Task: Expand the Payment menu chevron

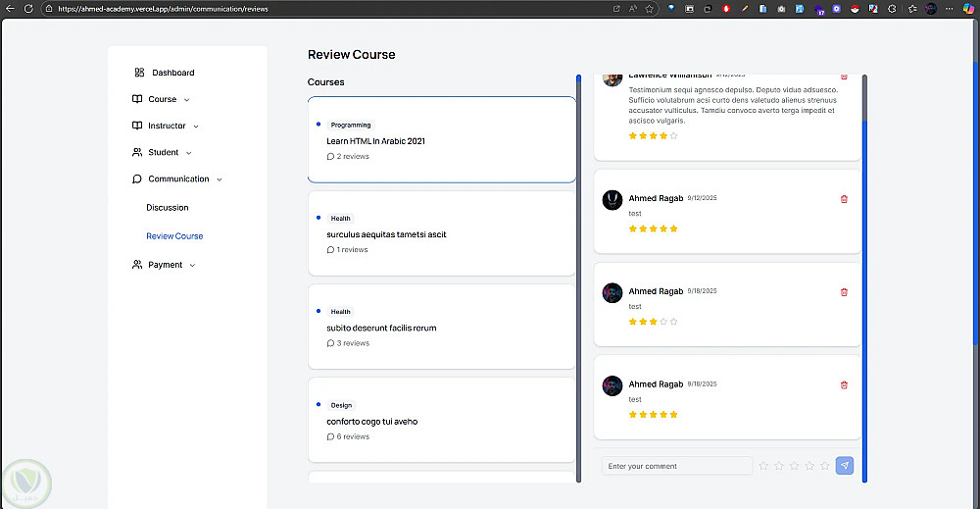Action: coord(192,265)
